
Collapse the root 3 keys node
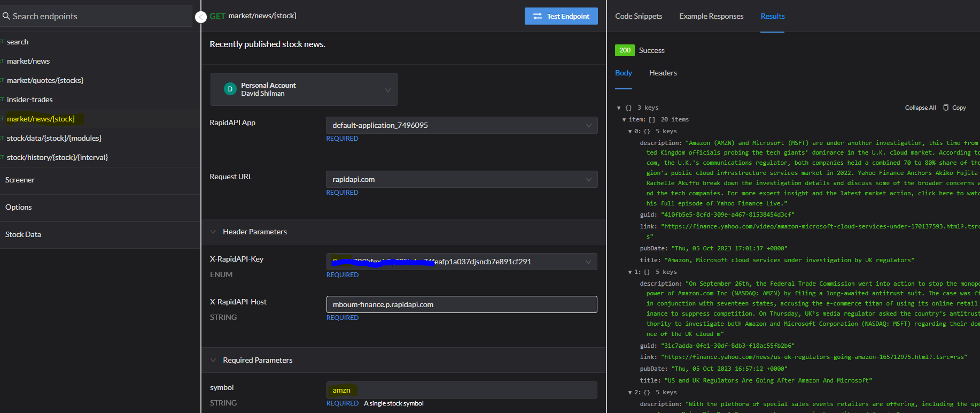pyautogui.click(x=619, y=108)
